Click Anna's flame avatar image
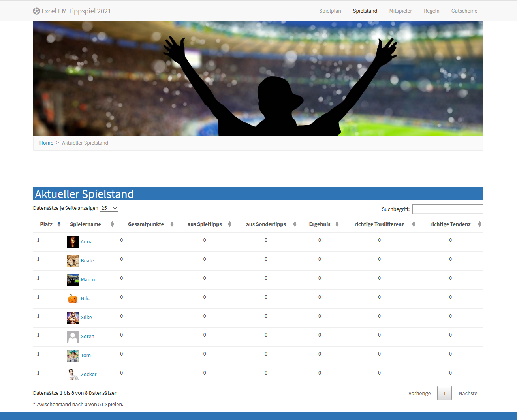 click(73, 242)
